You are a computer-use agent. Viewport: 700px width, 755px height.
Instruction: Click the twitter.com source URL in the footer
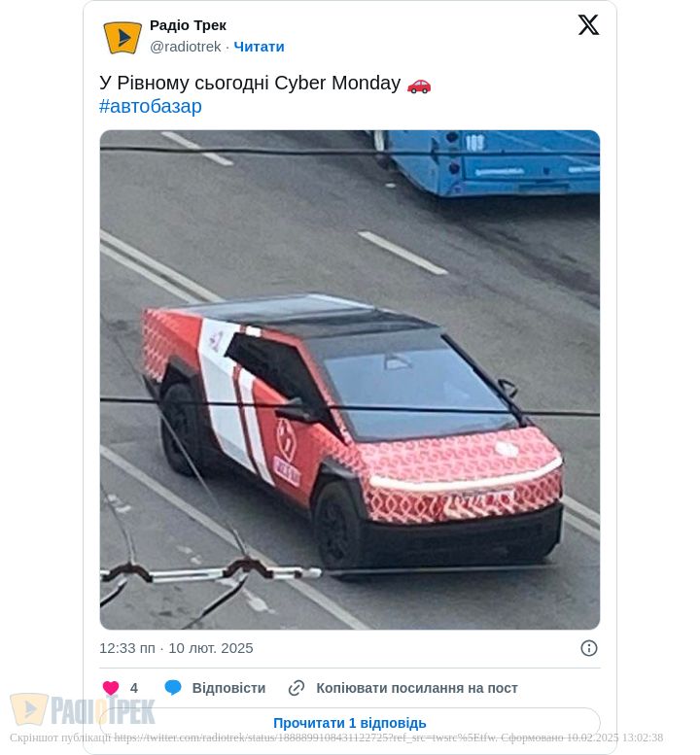(x=305, y=738)
